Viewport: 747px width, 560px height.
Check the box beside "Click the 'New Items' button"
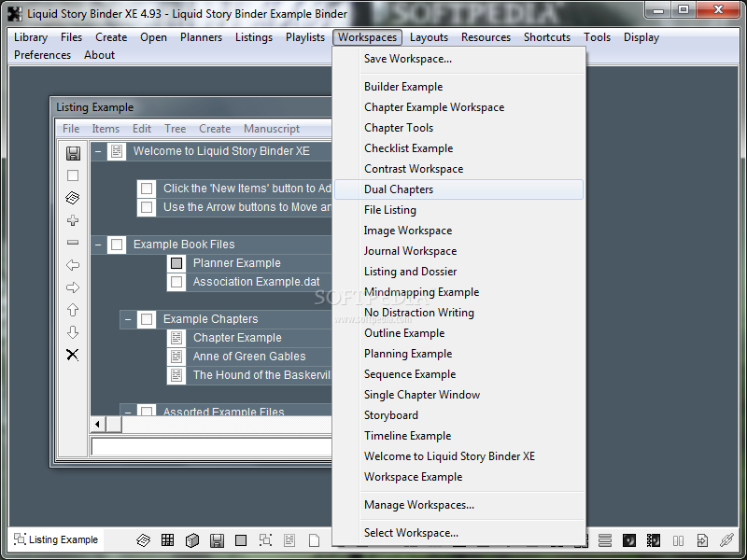[147, 189]
